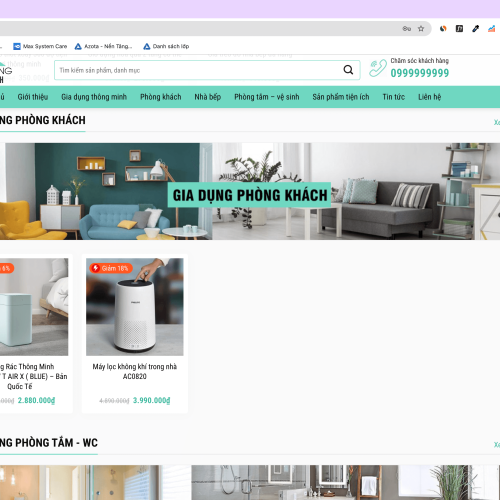The width and height of the screenshot is (500, 500).
Task: Open the Philips air purifier product image
Action: click(135, 307)
